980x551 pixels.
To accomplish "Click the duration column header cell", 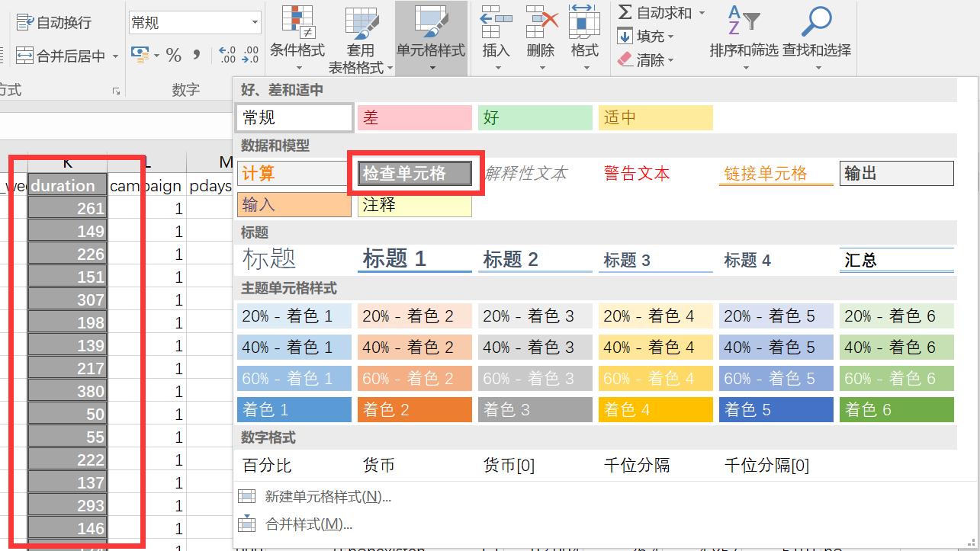I will point(66,184).
